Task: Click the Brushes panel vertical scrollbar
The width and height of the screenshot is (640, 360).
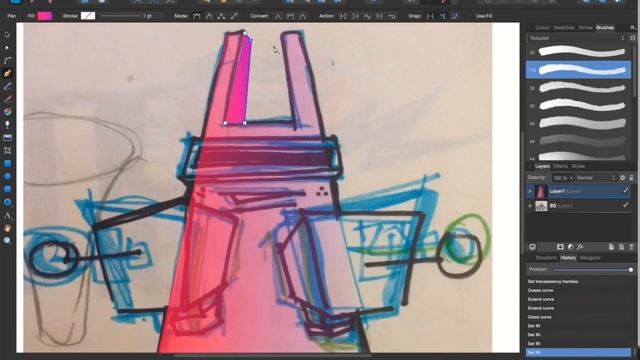Action: click(634, 71)
